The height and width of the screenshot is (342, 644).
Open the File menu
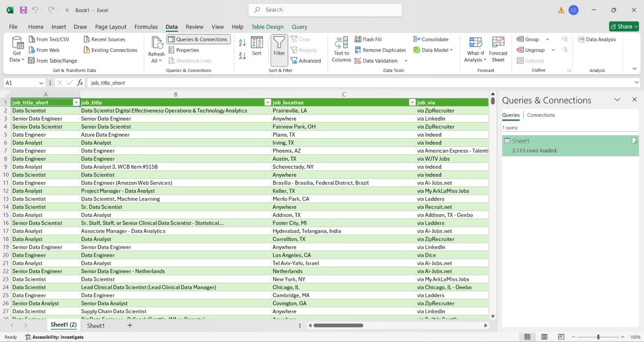[13, 27]
